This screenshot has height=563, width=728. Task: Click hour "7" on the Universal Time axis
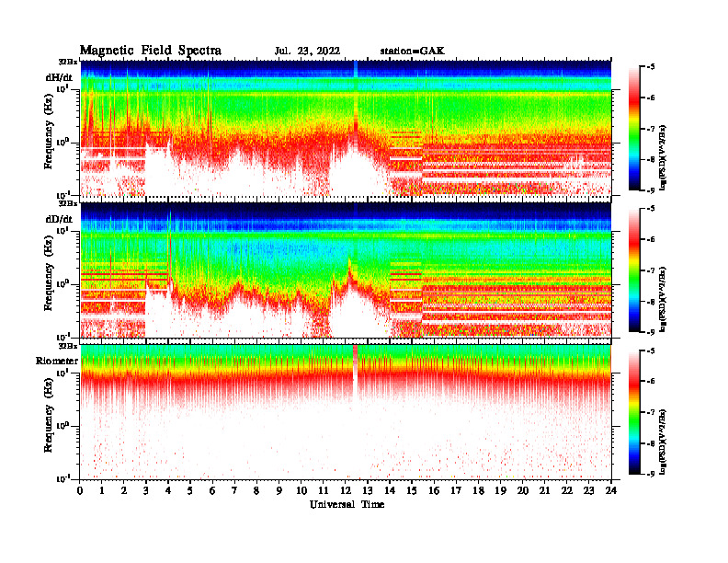235,491
